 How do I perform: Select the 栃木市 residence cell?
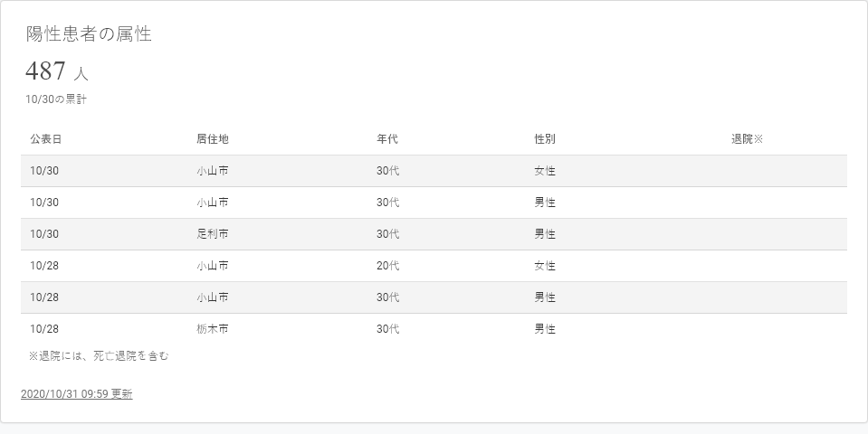pos(212,329)
